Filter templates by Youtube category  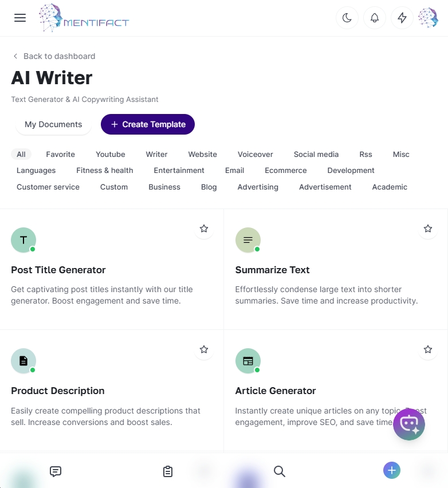point(111,154)
